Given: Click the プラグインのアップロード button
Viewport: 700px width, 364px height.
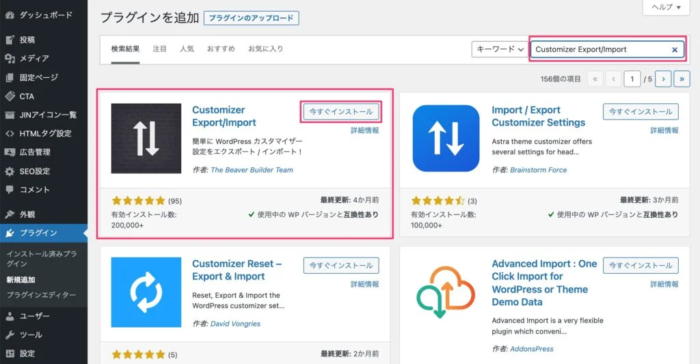Looking at the screenshot, I should pyautogui.click(x=251, y=18).
